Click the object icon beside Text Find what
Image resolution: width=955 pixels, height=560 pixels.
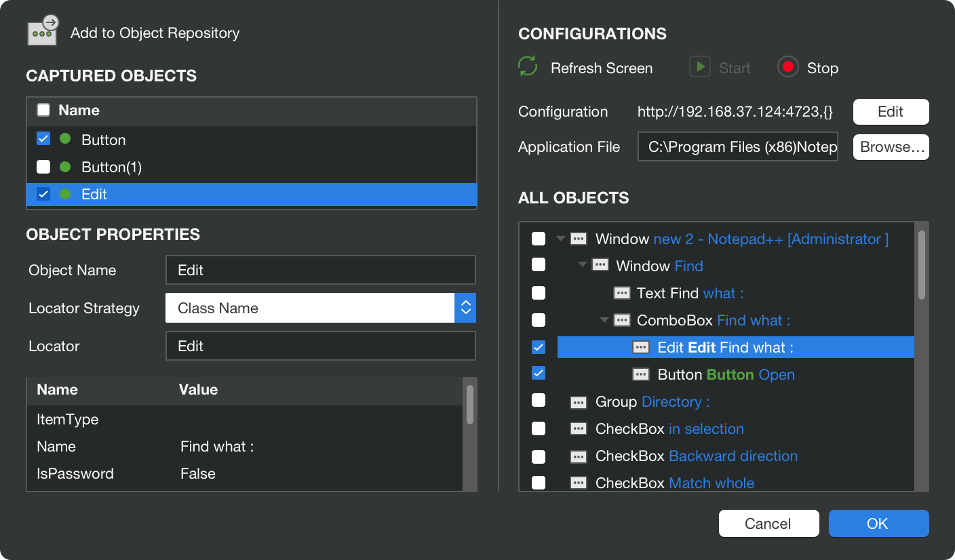[x=621, y=293]
